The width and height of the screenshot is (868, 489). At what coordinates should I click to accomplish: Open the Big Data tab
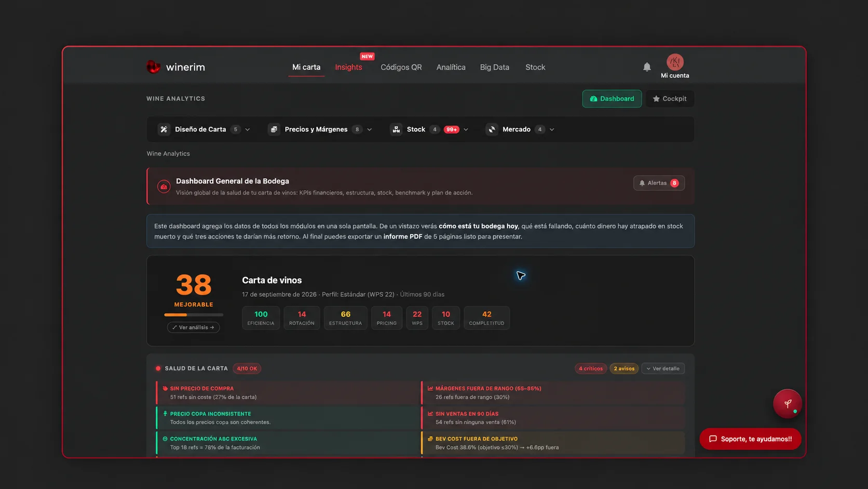494,67
